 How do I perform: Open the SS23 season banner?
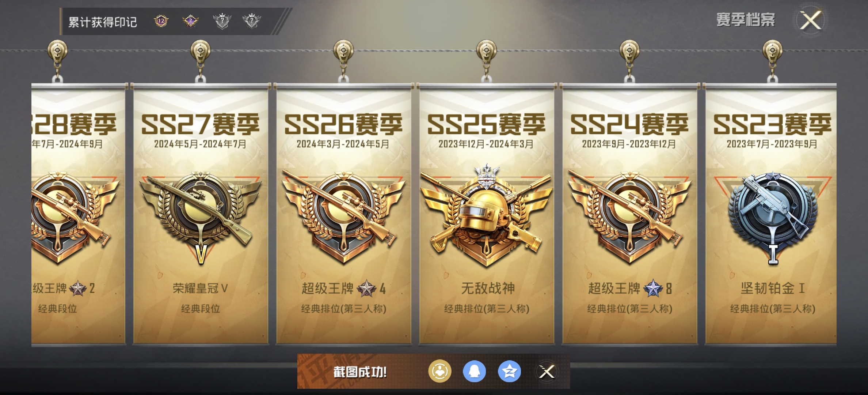[771, 214]
